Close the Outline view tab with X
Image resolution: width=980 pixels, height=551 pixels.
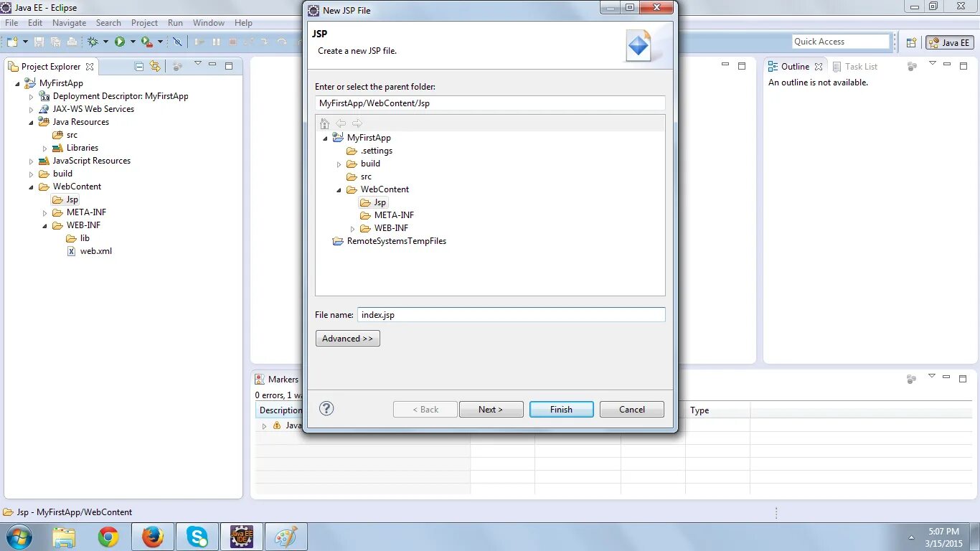[818, 67]
